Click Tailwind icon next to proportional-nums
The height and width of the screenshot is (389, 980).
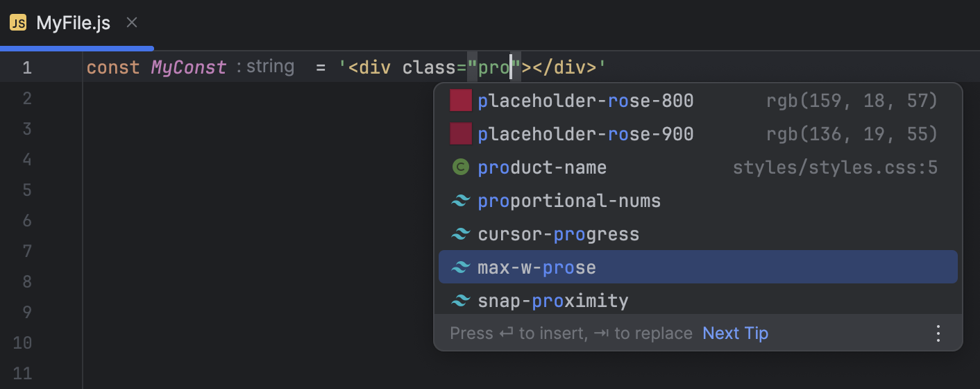[460, 201]
